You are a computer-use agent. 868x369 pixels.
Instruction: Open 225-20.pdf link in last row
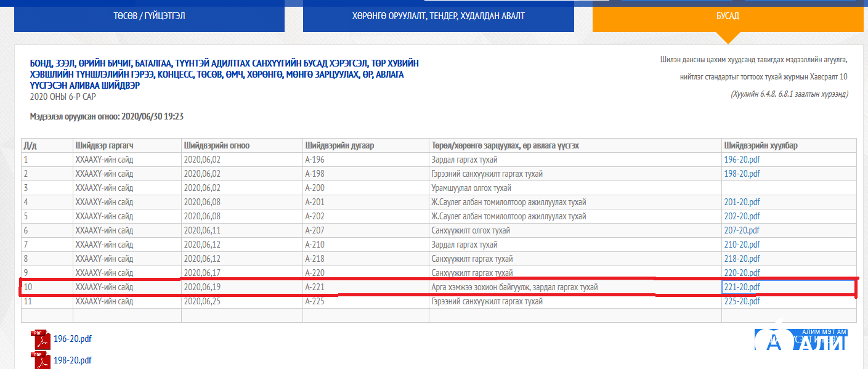pyautogui.click(x=742, y=302)
